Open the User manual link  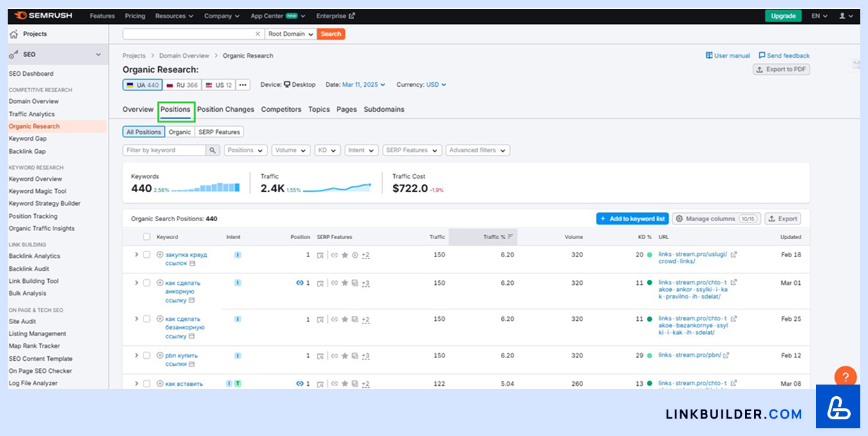tap(728, 56)
